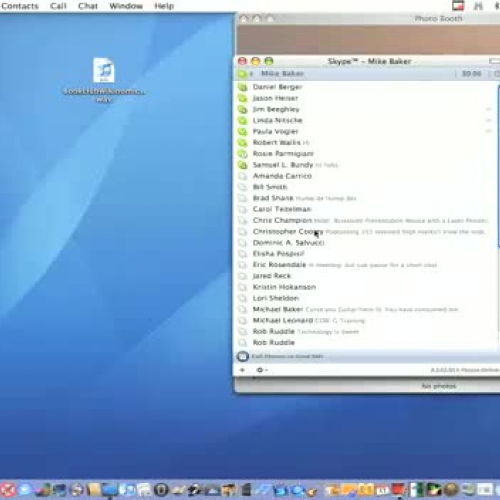Click the add contact plus button

coord(242,370)
